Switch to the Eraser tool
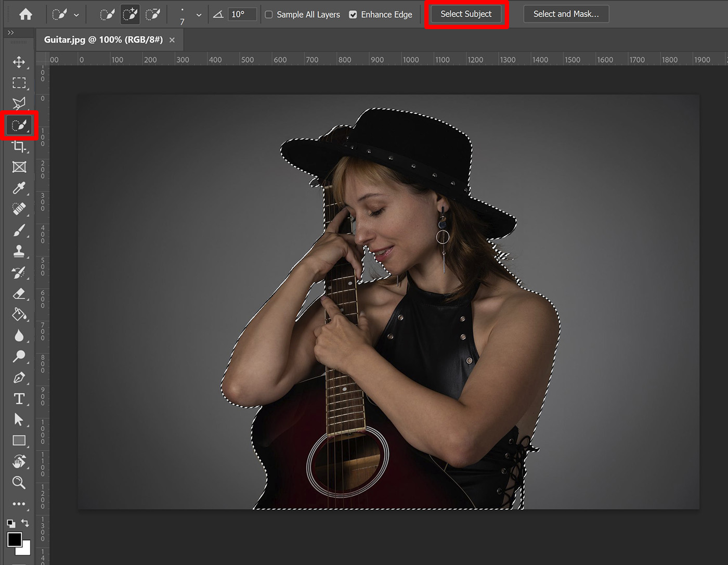This screenshot has width=728, height=565. click(x=19, y=293)
